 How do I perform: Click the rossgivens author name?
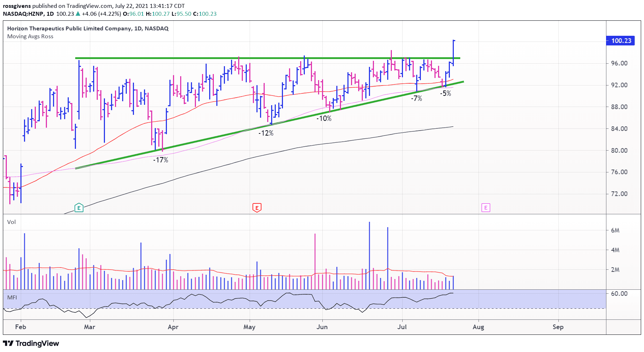click(x=17, y=6)
